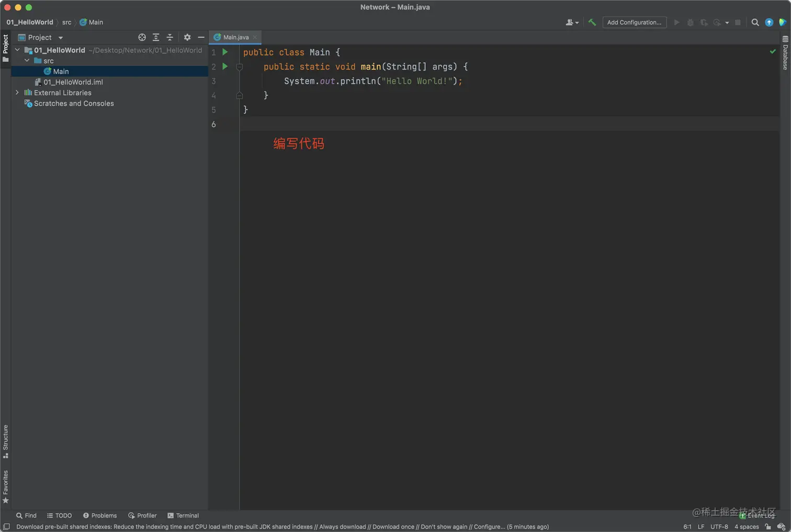Open the Favorites tool window
The height and width of the screenshot is (532, 791).
point(6,486)
